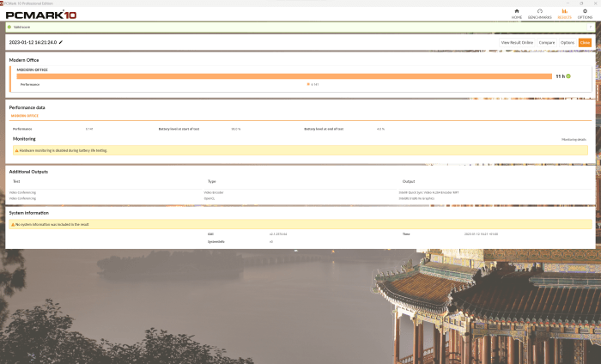The height and width of the screenshot is (364, 601).
Task: Select the OpenCL row in Additional Outputs
Action: click(300, 198)
